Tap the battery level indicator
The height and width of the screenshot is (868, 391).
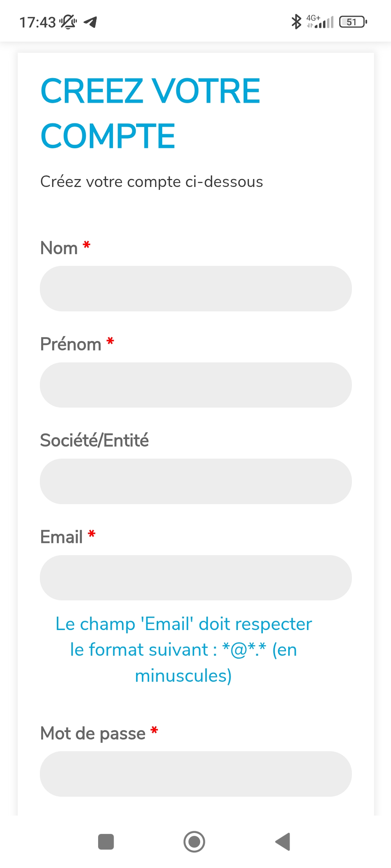coord(353,22)
